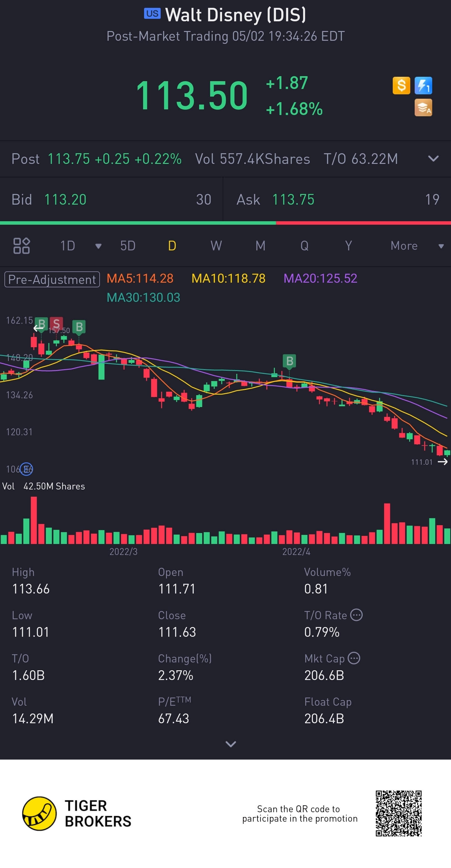Tap the Tiger Brokers logo
Viewport: 451px width, 868px height.
[77, 813]
